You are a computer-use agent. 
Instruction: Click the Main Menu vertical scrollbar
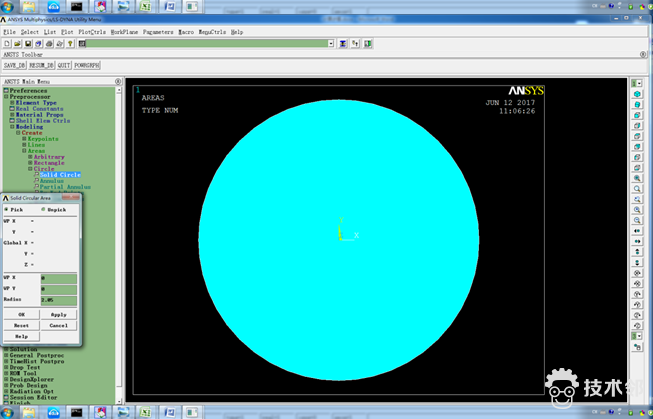119,246
